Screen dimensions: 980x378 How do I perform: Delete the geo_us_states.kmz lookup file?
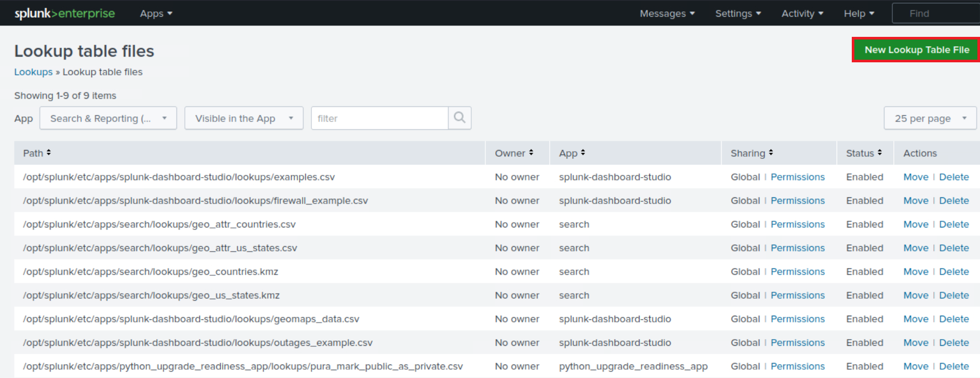point(954,295)
